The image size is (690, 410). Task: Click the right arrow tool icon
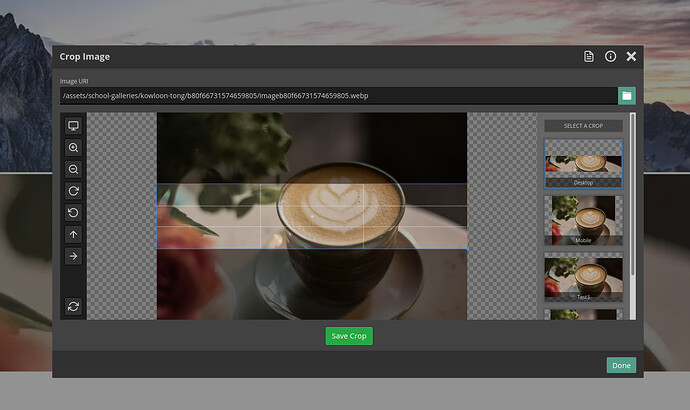click(x=73, y=256)
